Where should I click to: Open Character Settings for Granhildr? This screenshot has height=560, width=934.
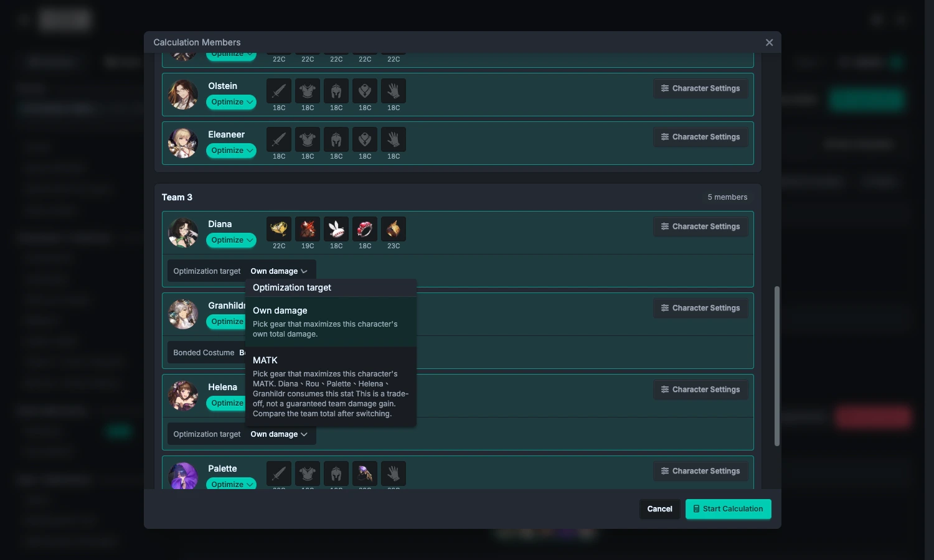pos(700,308)
